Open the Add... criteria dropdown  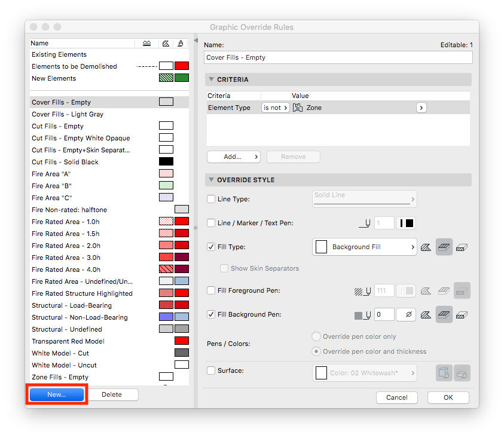[234, 157]
